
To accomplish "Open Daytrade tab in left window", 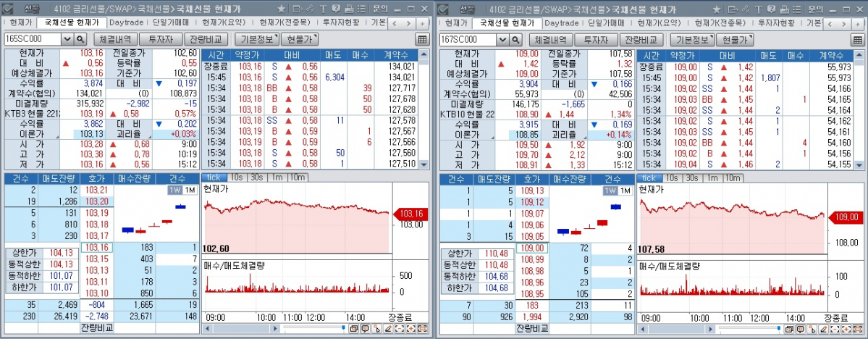I will click(x=126, y=22).
